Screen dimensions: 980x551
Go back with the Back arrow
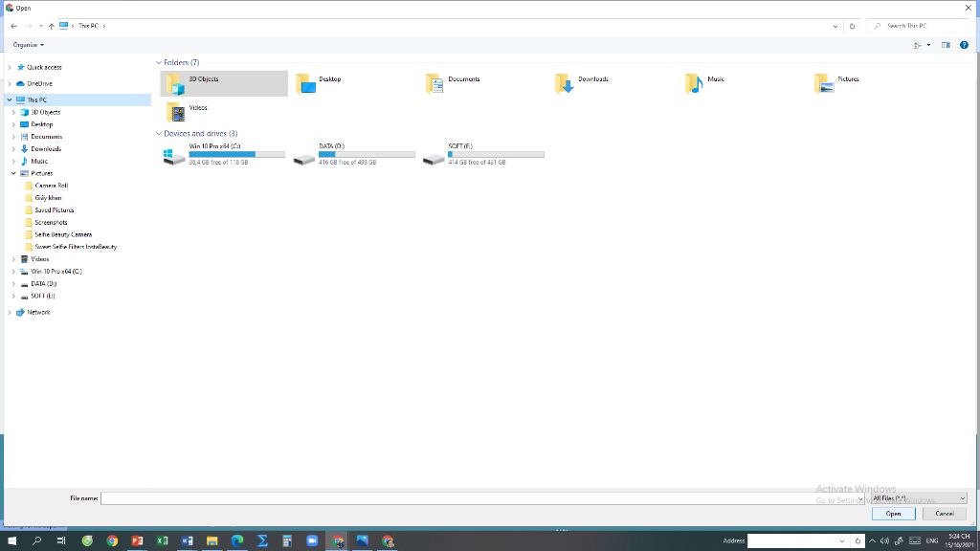click(13, 26)
